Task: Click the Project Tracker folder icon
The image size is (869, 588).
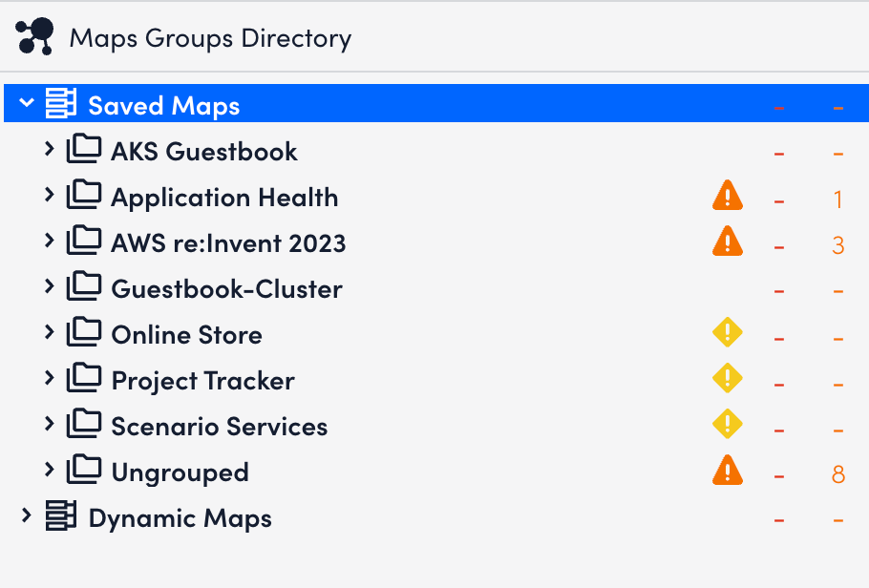Action: tap(84, 378)
